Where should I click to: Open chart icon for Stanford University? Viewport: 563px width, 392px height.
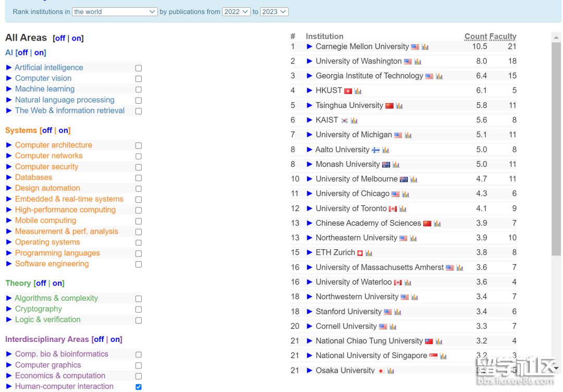point(397,312)
